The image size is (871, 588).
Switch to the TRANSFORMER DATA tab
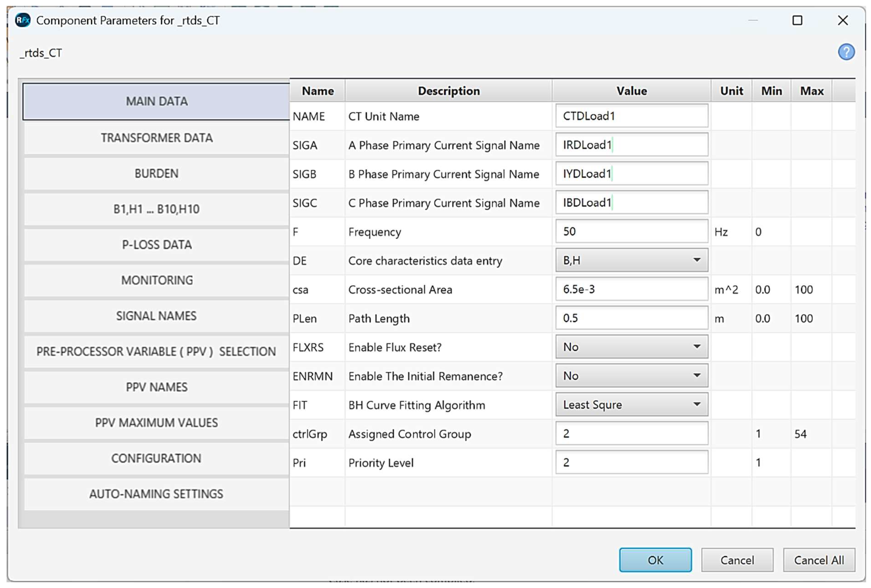[157, 138]
